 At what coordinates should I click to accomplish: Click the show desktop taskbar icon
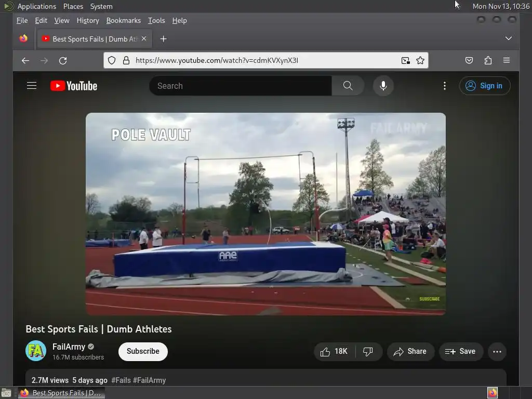6,393
